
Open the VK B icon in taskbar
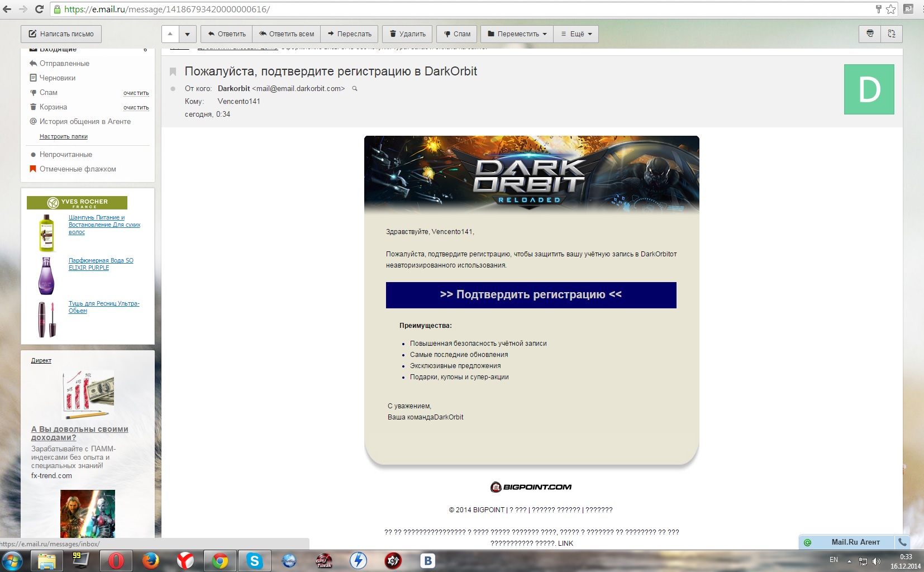428,561
